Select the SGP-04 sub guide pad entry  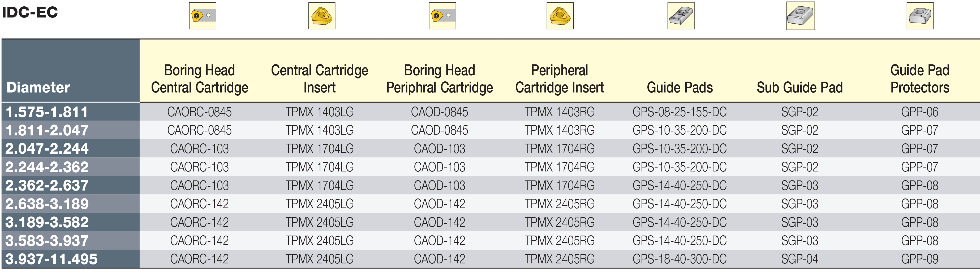[x=800, y=259]
